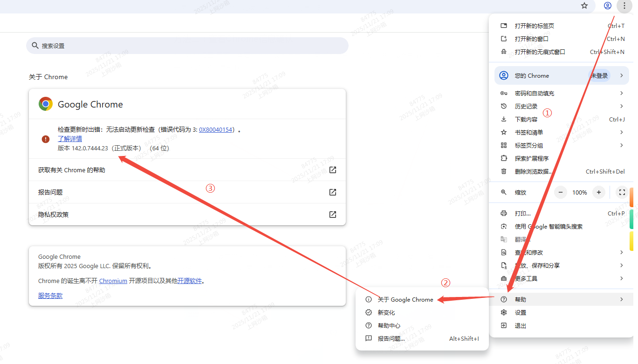
Task: Click external link icon for 获取有关 Chrome 的帮助
Action: point(333,170)
